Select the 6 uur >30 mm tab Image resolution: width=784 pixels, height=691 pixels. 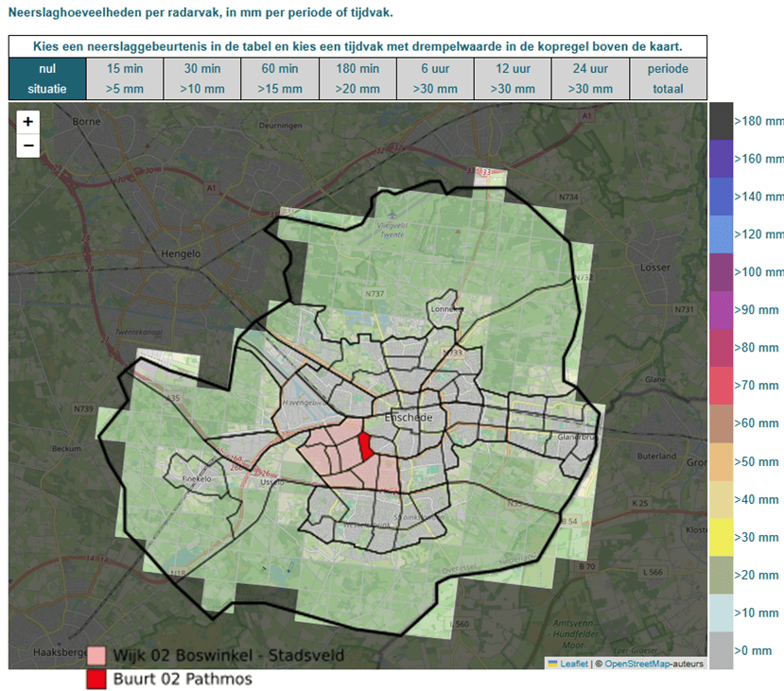click(x=435, y=78)
